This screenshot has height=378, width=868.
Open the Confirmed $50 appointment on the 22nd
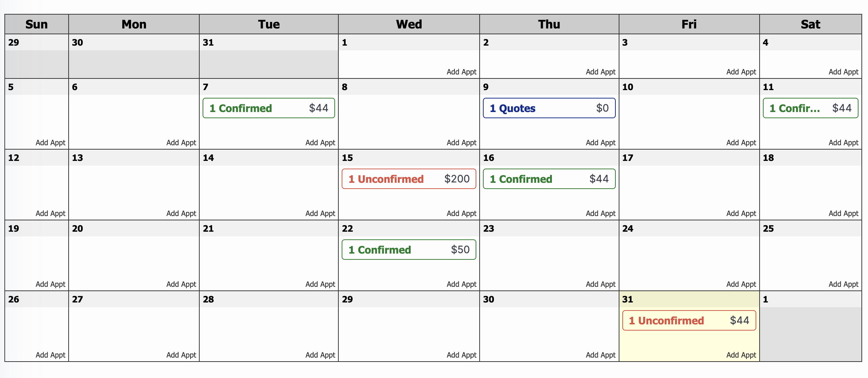[x=409, y=250]
